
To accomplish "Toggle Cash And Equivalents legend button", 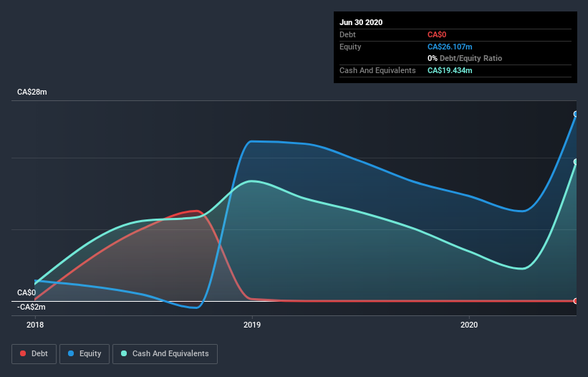I will click(x=165, y=354).
